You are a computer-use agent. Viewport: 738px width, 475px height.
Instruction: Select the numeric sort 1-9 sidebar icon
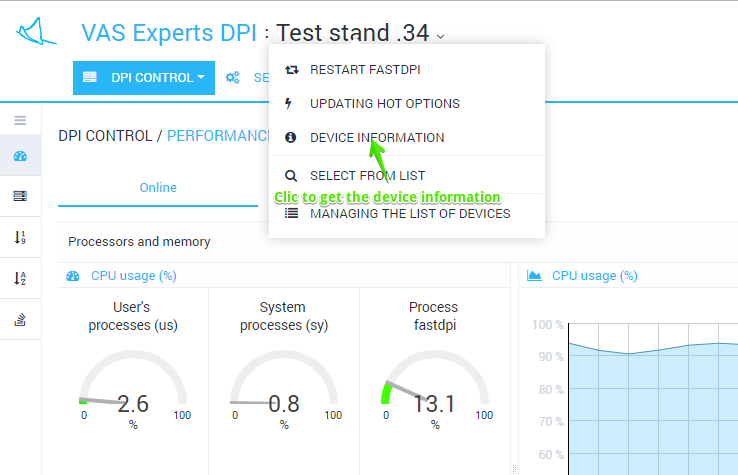20,238
